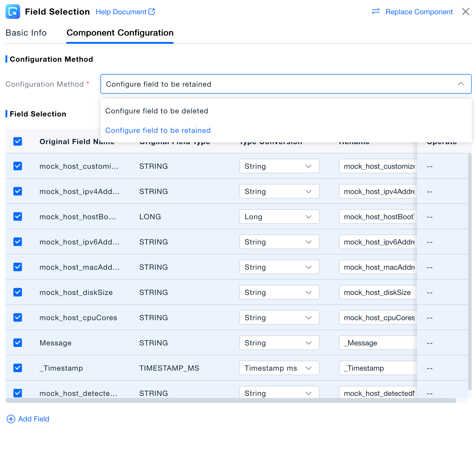This screenshot has width=476, height=450.
Task: Click chevron in the Long type conversion dropdown
Action: tap(308, 217)
